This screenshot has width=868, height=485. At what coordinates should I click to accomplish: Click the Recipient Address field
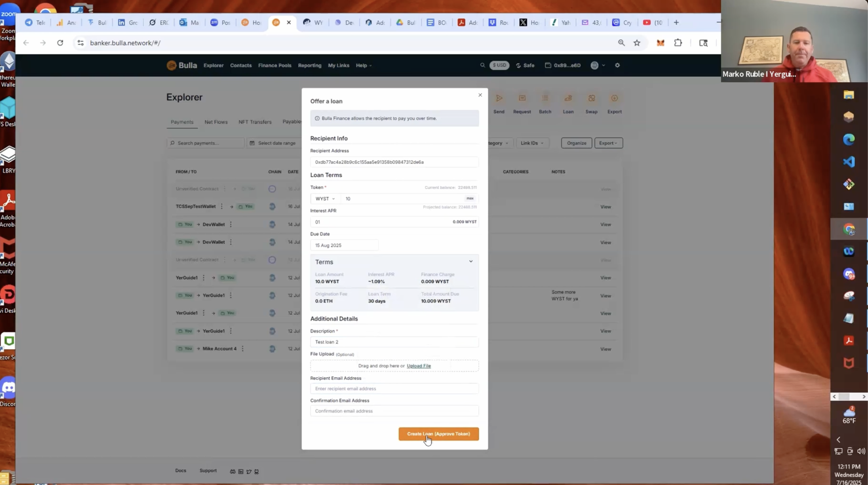pyautogui.click(x=394, y=162)
